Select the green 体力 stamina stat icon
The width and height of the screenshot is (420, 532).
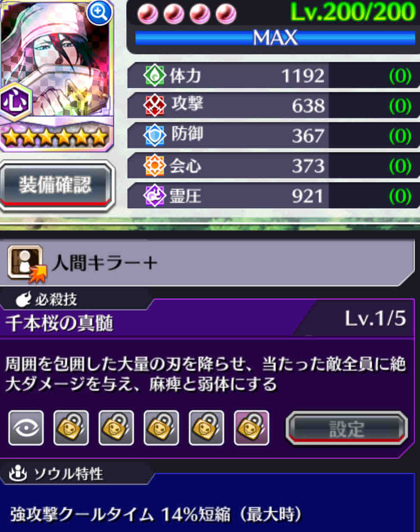[154, 76]
